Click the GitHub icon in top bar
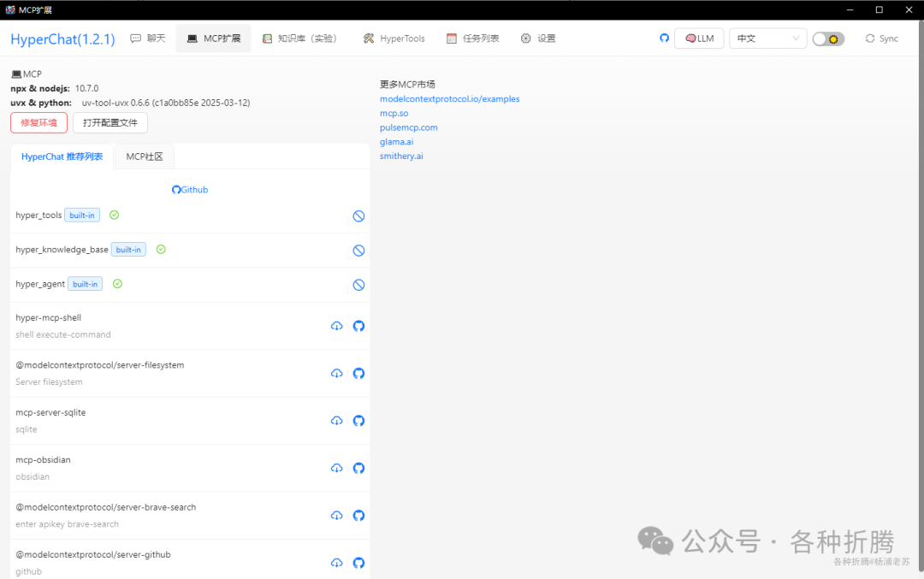 pyautogui.click(x=664, y=38)
